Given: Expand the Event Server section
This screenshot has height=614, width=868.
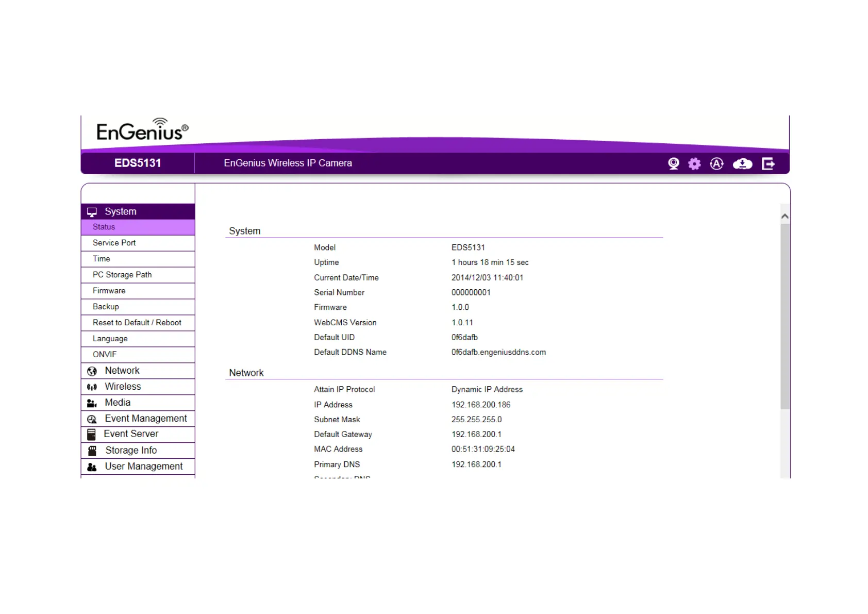Looking at the screenshot, I should click(x=138, y=434).
